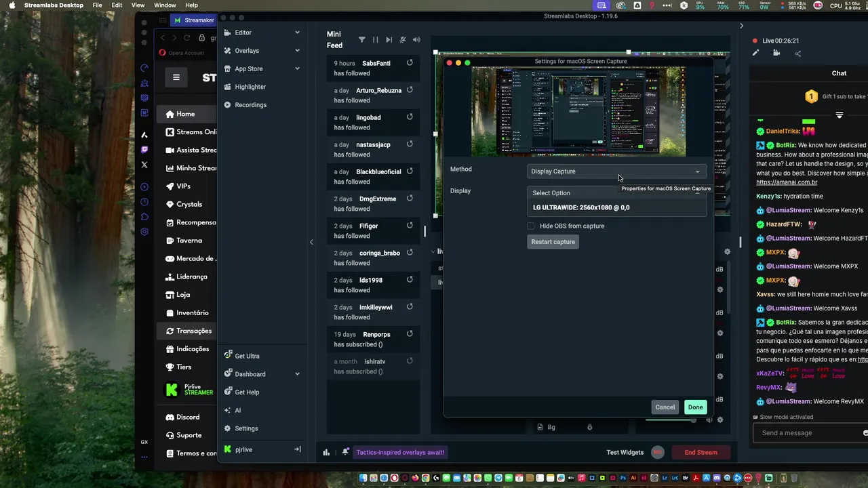
Task: Open the Help menu
Action: tap(192, 5)
